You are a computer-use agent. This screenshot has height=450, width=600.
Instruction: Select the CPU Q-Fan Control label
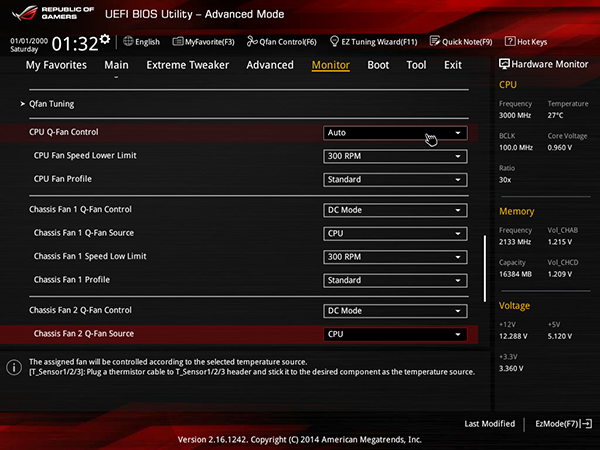pos(64,132)
